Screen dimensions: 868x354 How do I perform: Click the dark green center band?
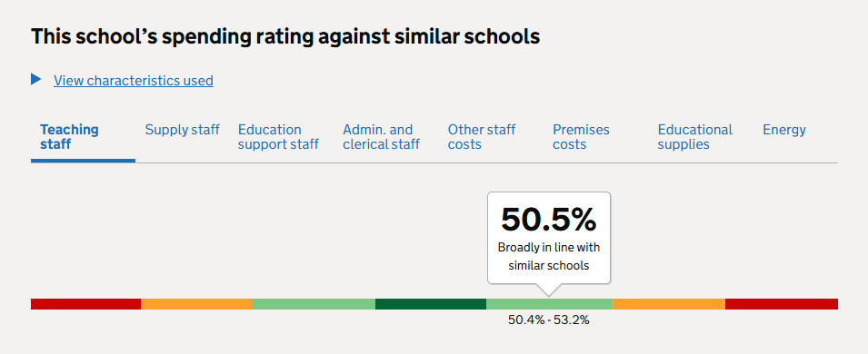(431, 304)
